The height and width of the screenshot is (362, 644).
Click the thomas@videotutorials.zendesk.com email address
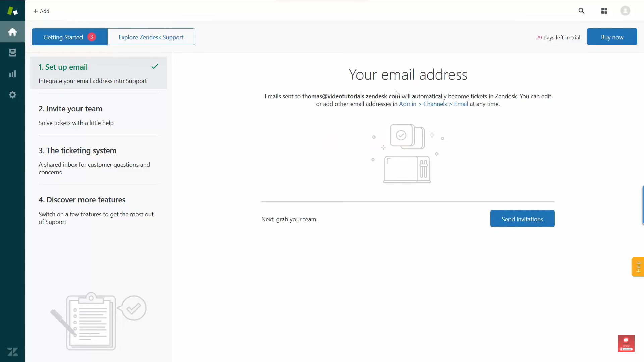(351, 96)
